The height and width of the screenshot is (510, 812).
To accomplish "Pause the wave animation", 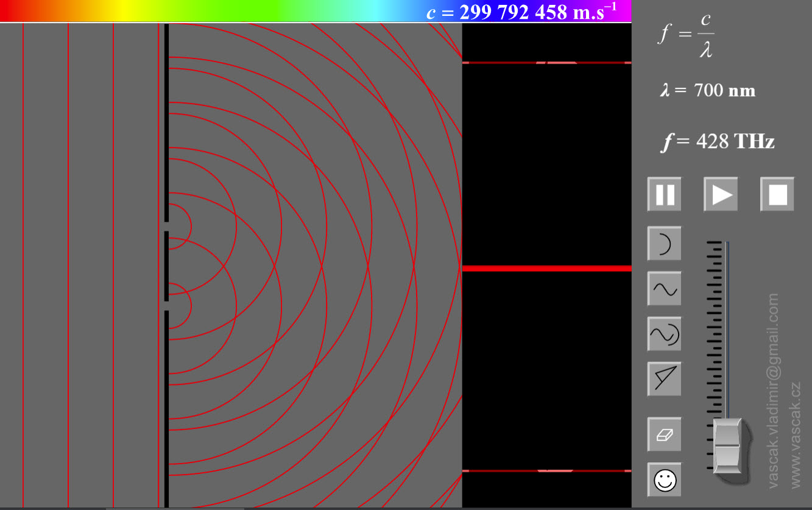I will (x=664, y=195).
